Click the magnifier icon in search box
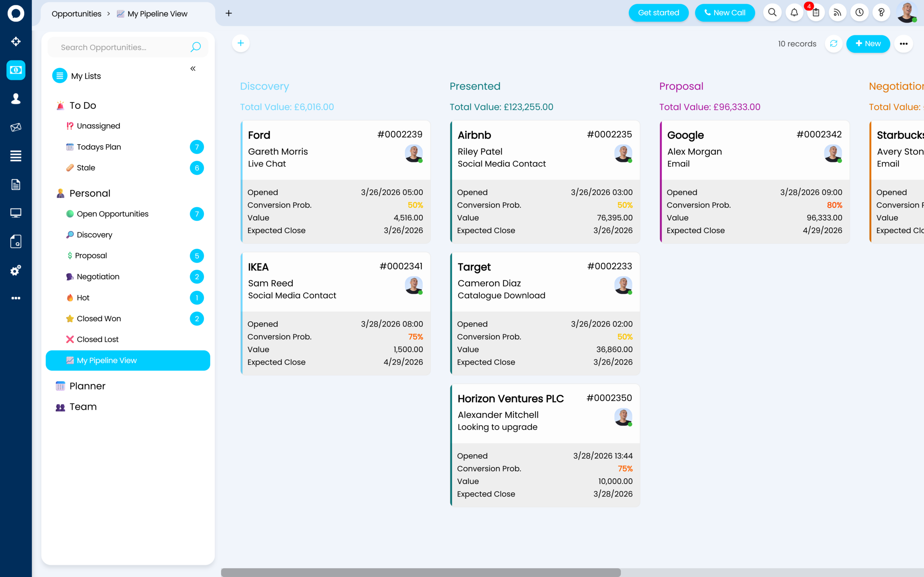Image resolution: width=924 pixels, height=577 pixels. (x=196, y=47)
